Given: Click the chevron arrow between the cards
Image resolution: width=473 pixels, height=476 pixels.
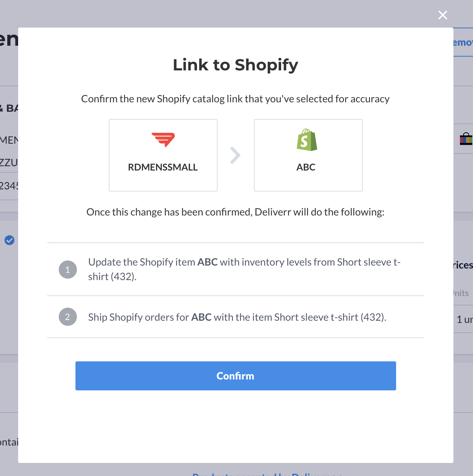Looking at the screenshot, I should pos(235,155).
